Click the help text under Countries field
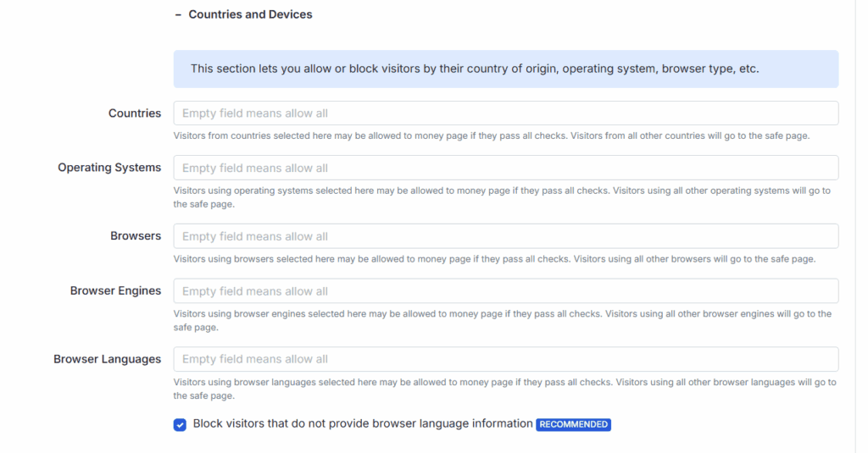This screenshot has width=868, height=453. [491, 136]
